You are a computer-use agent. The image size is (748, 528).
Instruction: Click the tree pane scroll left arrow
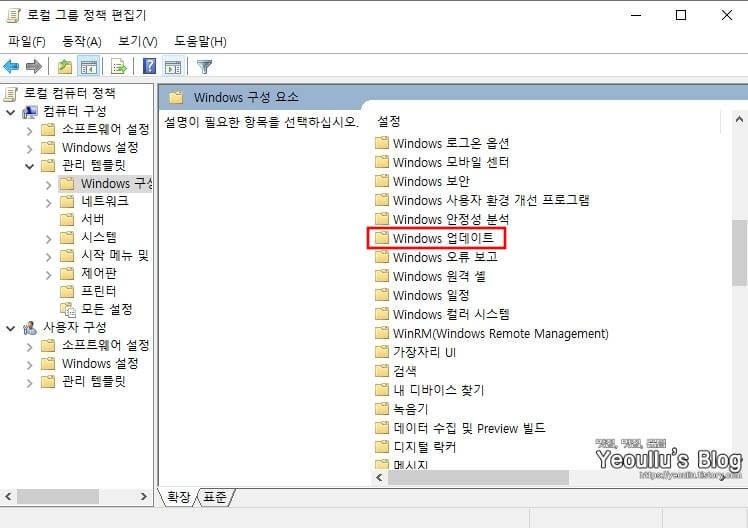(8, 497)
